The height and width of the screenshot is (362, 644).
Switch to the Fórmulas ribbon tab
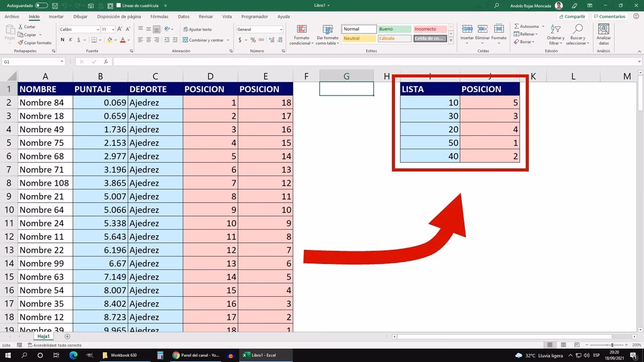tap(159, 16)
